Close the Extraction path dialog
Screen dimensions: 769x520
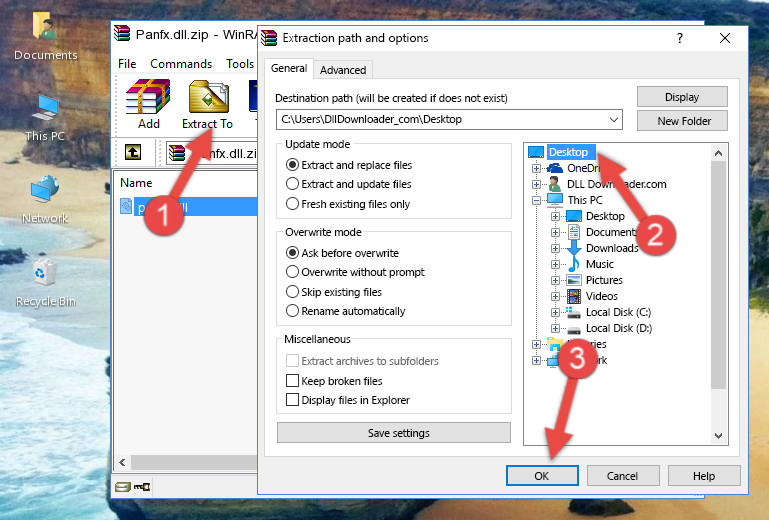[725, 38]
